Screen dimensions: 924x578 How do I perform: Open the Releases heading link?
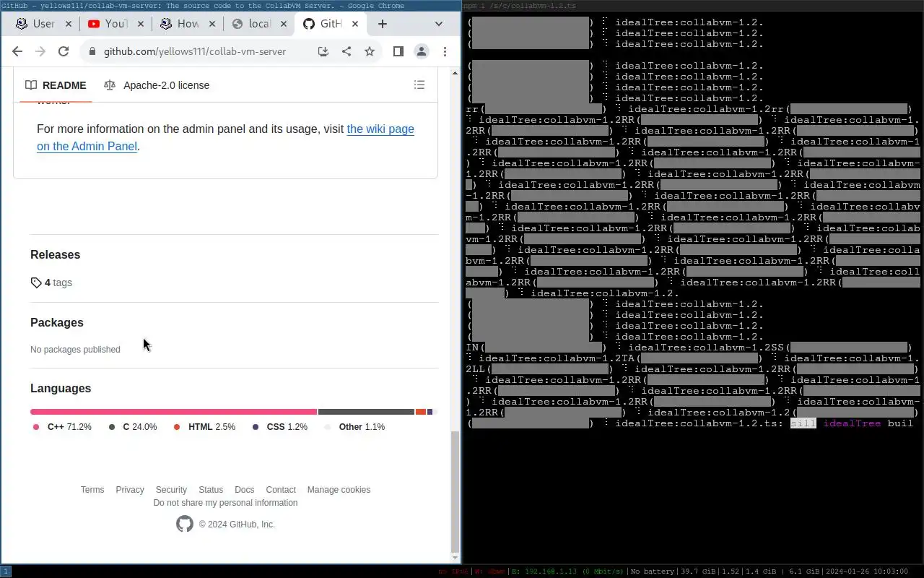point(55,254)
